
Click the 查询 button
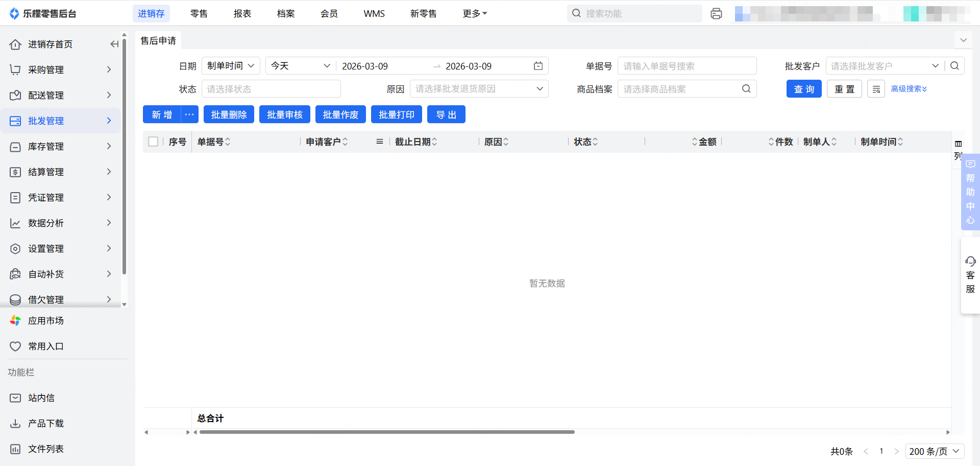tap(803, 89)
